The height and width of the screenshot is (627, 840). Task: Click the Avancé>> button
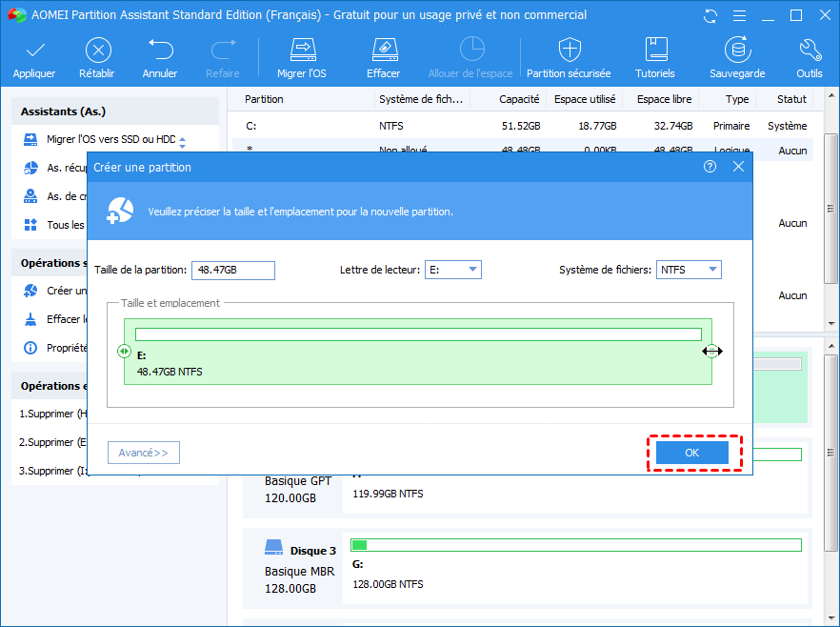[144, 454]
